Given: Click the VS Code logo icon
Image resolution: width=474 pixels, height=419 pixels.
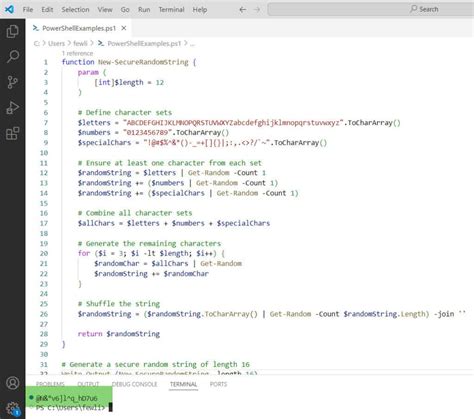Looking at the screenshot, I should (x=9, y=9).
